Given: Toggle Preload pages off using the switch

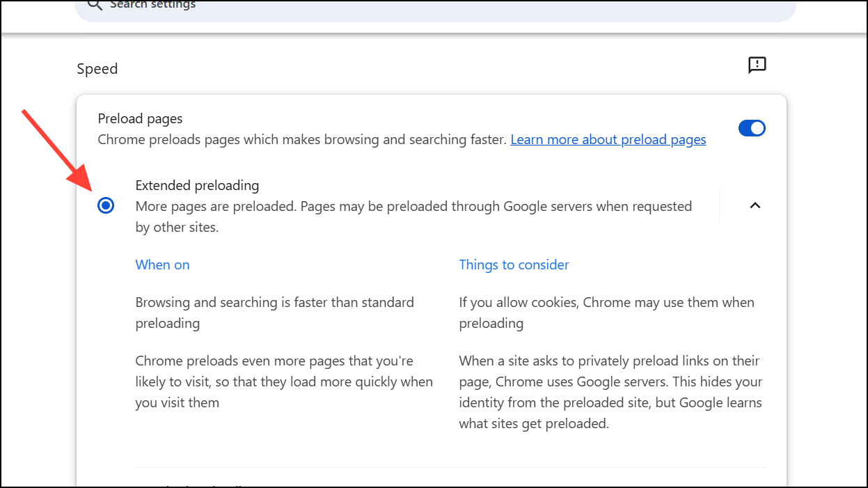Looking at the screenshot, I should (752, 128).
